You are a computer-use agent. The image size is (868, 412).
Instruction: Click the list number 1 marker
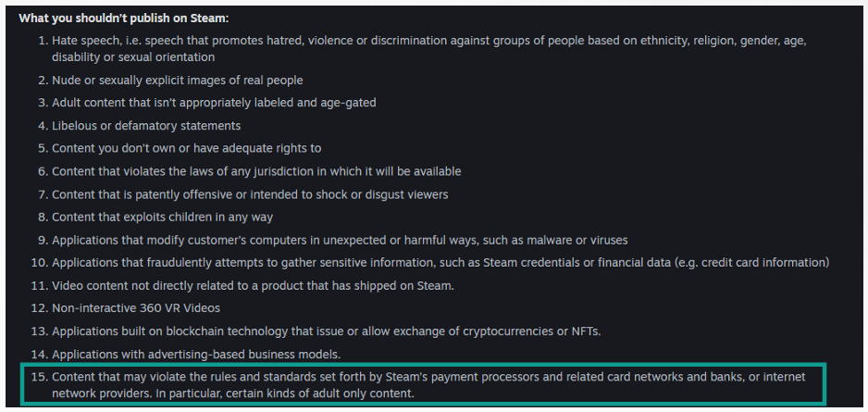[x=43, y=41]
